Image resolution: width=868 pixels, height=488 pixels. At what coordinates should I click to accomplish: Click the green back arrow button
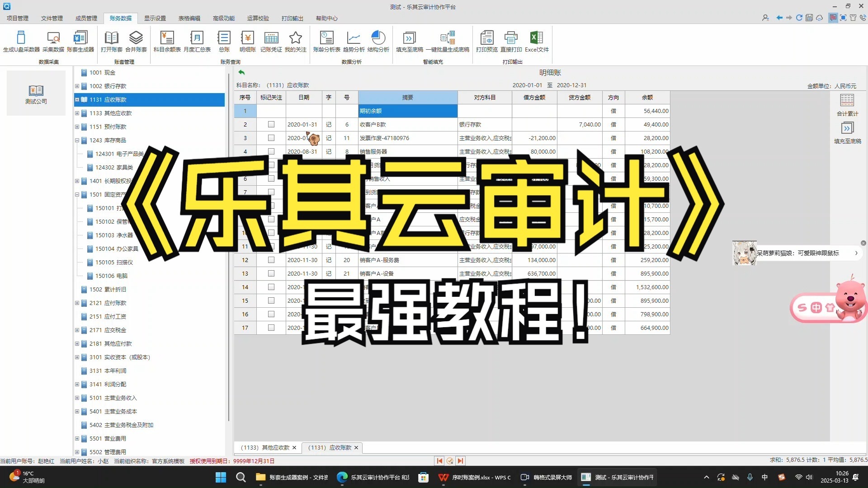241,72
